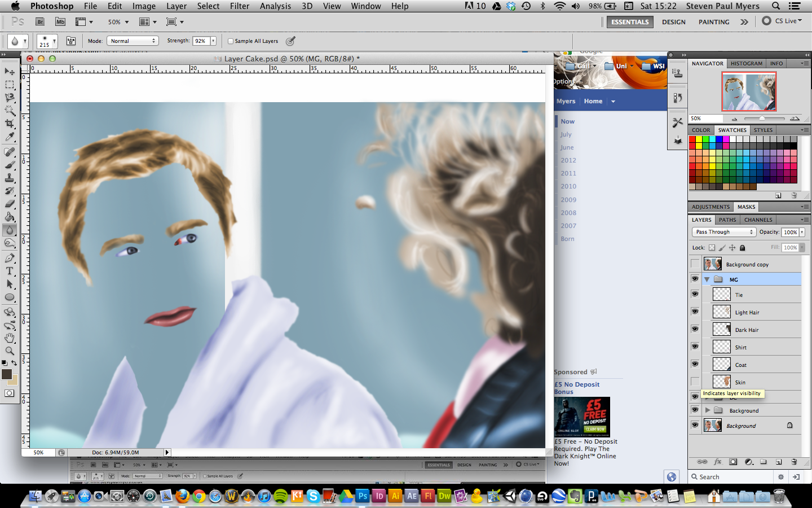Expand the Background layer group
This screenshot has width=812, height=508.
pyautogui.click(x=707, y=410)
